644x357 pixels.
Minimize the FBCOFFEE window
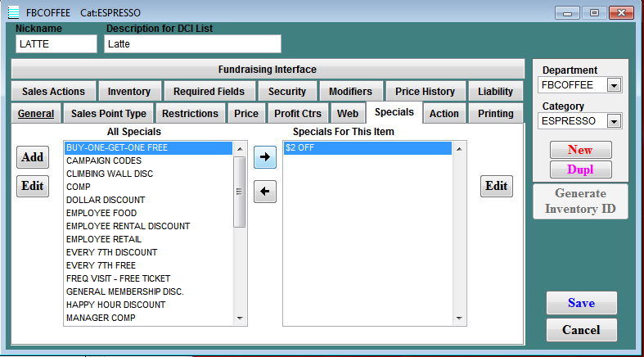pos(567,13)
